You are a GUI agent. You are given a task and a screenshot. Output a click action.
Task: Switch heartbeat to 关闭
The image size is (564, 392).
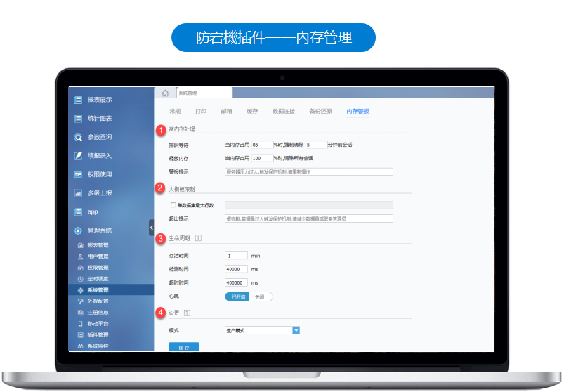[x=261, y=296]
